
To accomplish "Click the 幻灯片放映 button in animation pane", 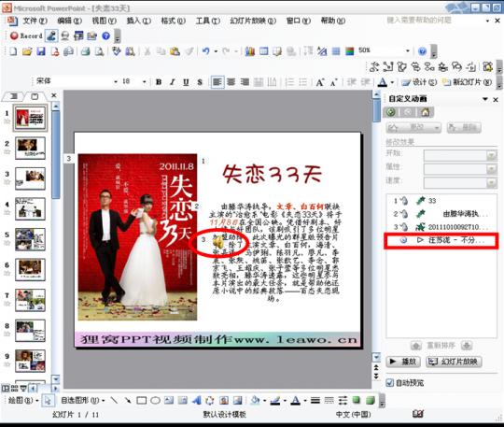I will click(454, 362).
